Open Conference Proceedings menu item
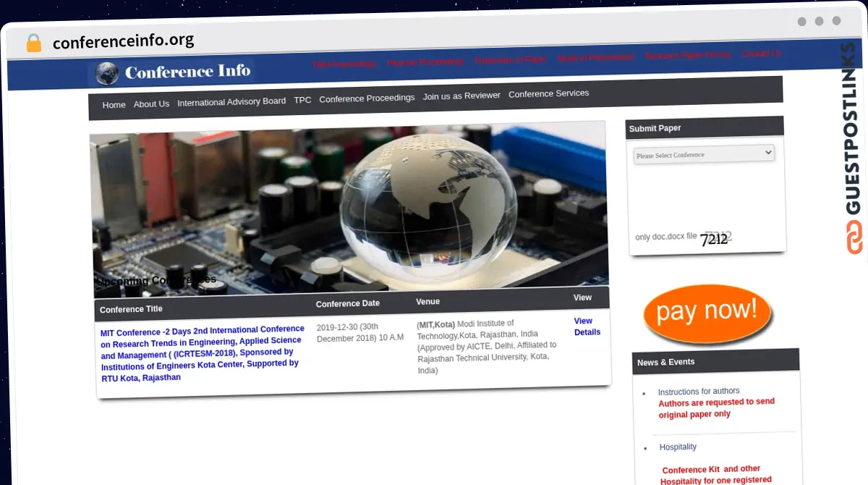 pos(367,98)
